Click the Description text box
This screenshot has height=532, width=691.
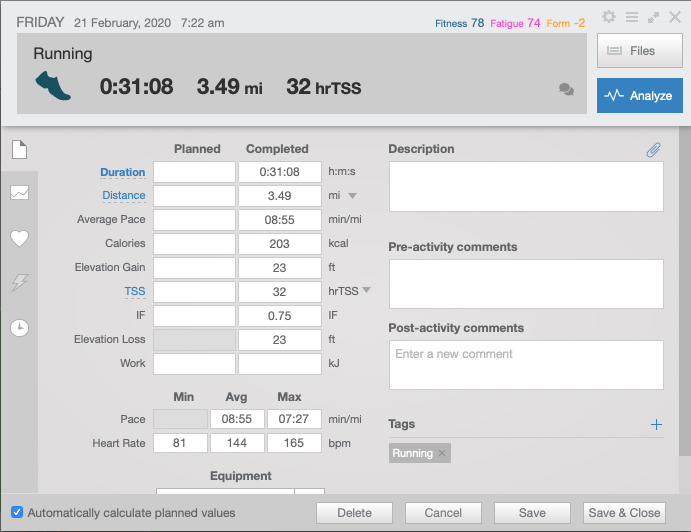pos(526,186)
